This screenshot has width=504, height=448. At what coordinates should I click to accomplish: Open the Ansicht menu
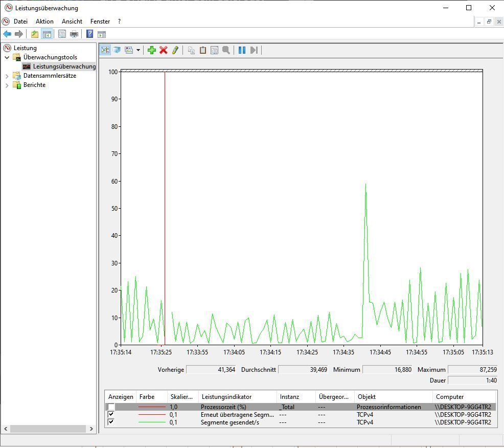point(72,21)
